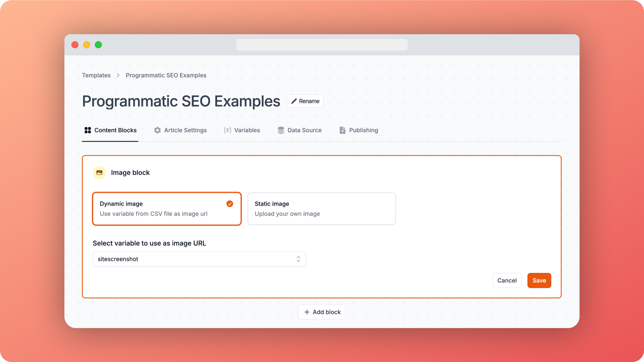Click the Image block picture icon
The height and width of the screenshot is (362, 644).
100,173
